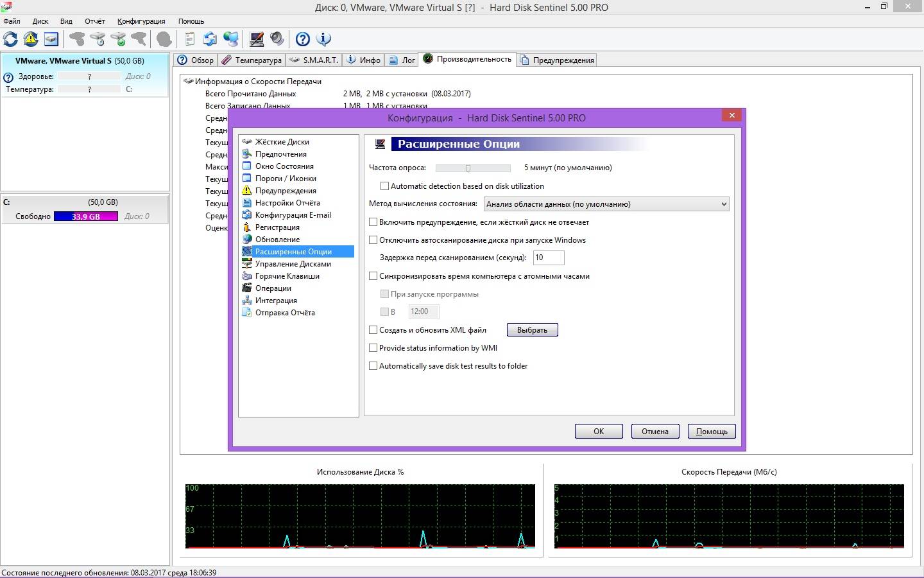The height and width of the screenshot is (578, 924).
Task: Open the Помощь menu in the menu bar
Action: click(191, 21)
